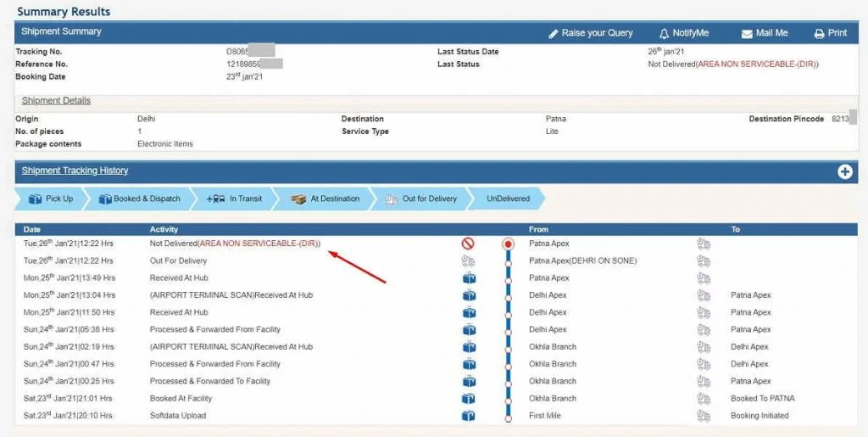
Task: Click the package icon in Softdata Upload row
Action: pos(468,416)
